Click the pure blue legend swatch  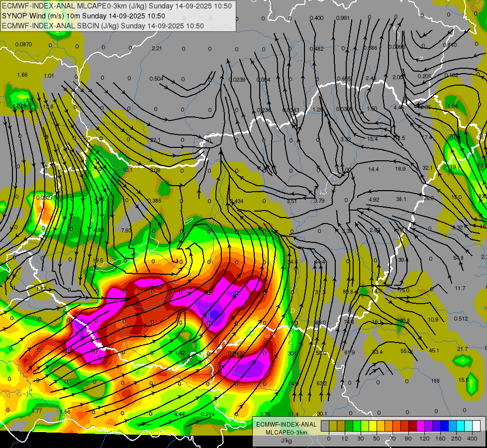(x=444, y=426)
